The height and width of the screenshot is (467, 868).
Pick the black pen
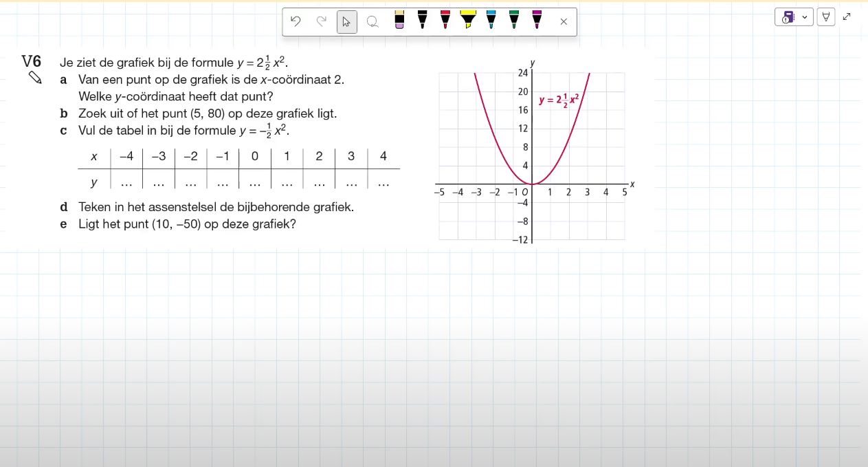tap(422, 20)
